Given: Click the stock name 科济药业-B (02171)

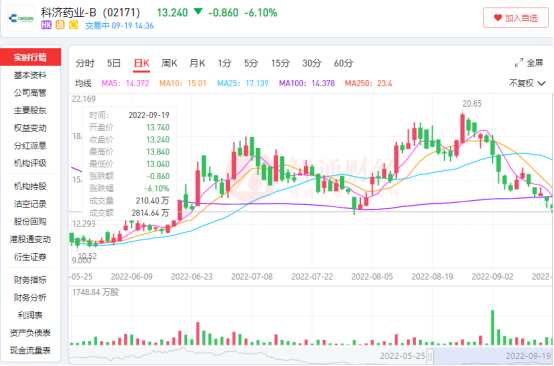Looking at the screenshot, I should coord(90,12).
